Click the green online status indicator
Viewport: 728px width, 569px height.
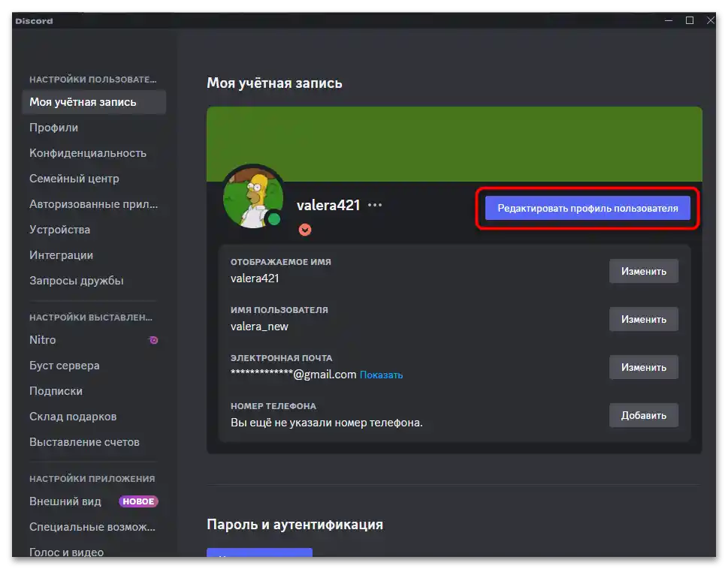pyautogui.click(x=274, y=219)
